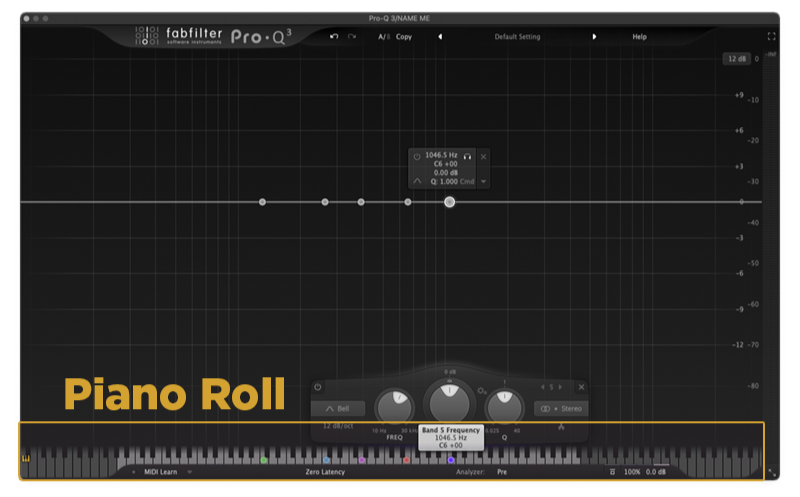Open the 12 dB/oct slope selector
Viewport: 800px width, 497px height.
click(x=338, y=426)
